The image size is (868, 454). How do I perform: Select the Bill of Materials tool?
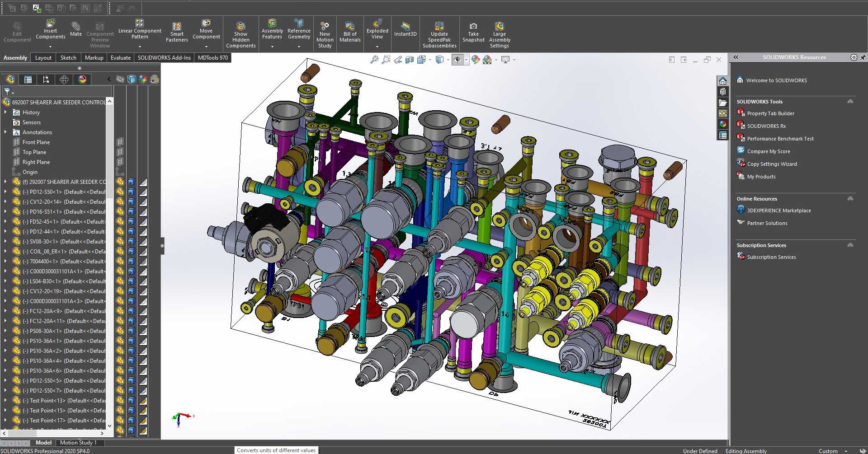[x=350, y=33]
